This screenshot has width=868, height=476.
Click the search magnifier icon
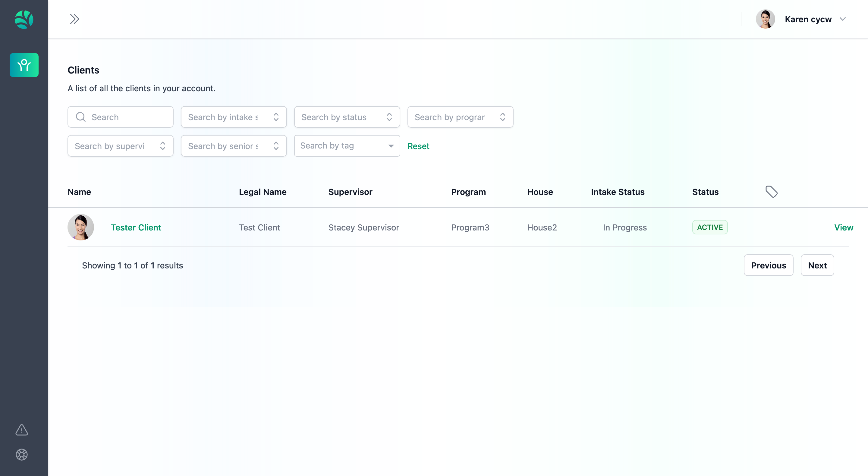80,117
